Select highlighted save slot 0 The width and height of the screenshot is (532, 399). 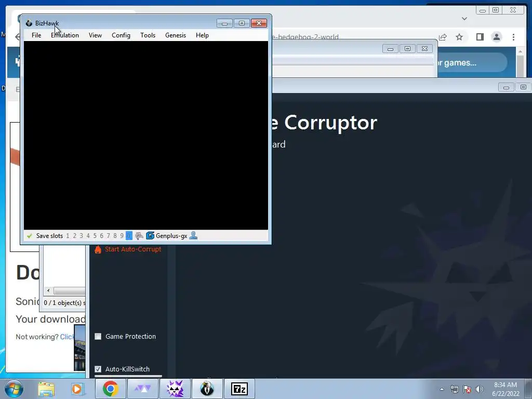129,236
